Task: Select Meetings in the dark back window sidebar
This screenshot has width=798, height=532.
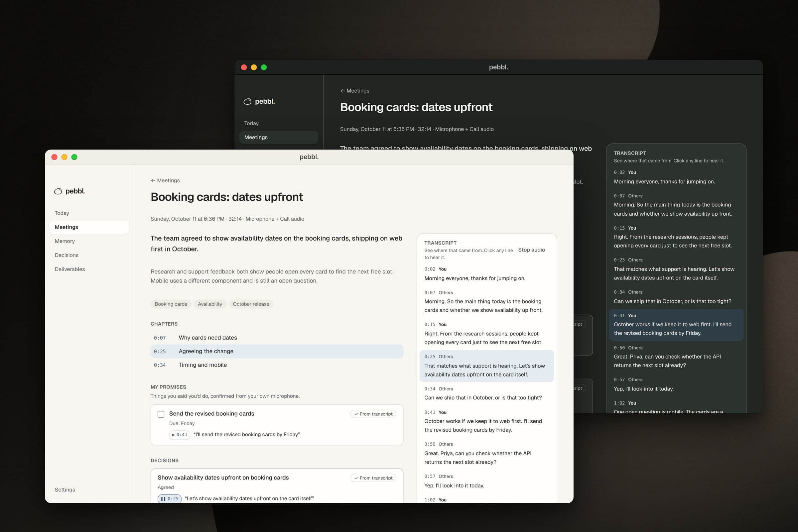Action: click(x=278, y=138)
